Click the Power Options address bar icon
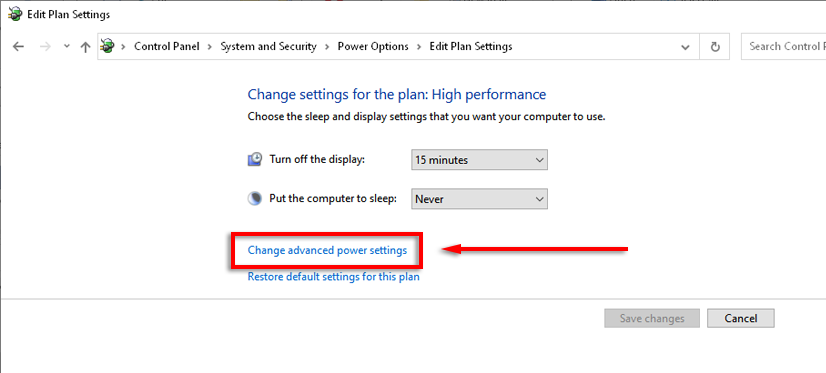The width and height of the screenshot is (826, 373). [x=108, y=46]
